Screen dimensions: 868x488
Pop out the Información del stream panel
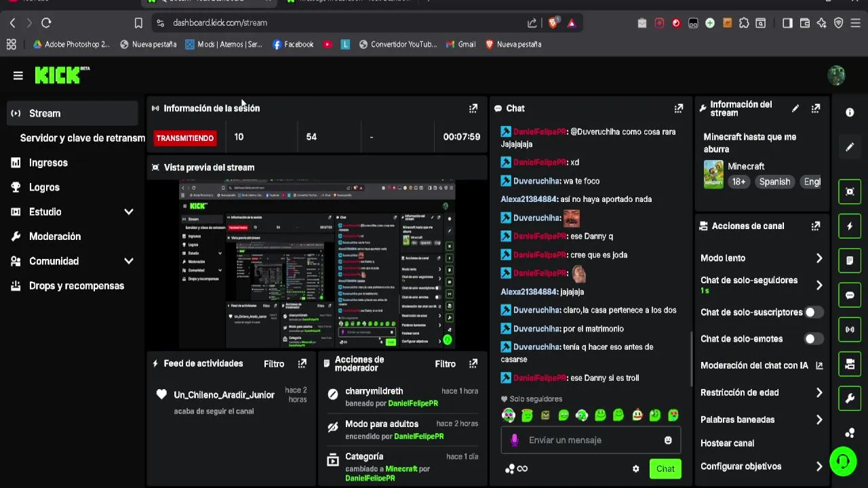(816, 108)
